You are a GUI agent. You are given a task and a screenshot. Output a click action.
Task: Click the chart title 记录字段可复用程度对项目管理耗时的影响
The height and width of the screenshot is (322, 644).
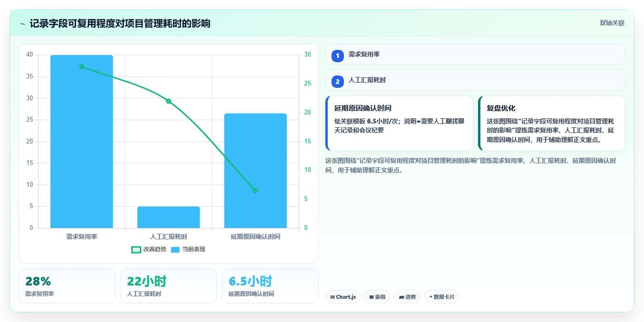120,23
